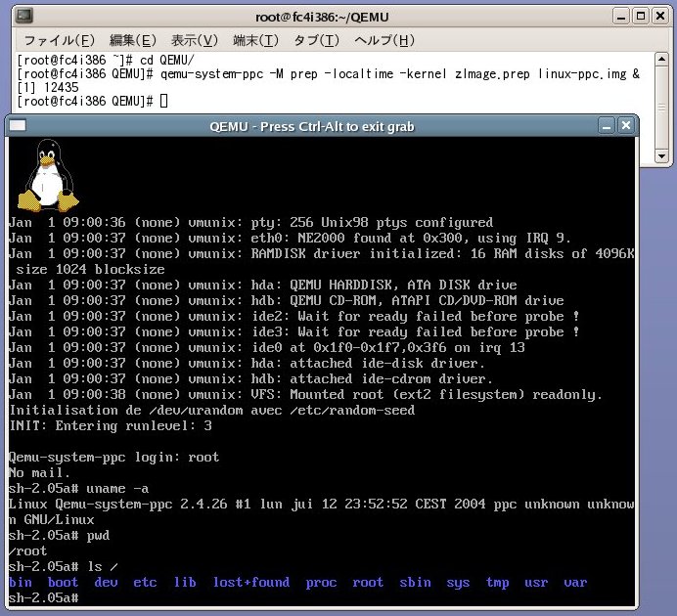Click the '/root' pwd output line

[x=28, y=550]
